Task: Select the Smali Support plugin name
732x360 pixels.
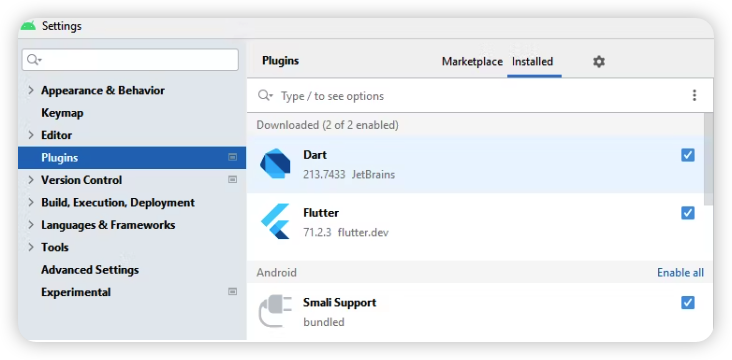Action: click(x=339, y=303)
